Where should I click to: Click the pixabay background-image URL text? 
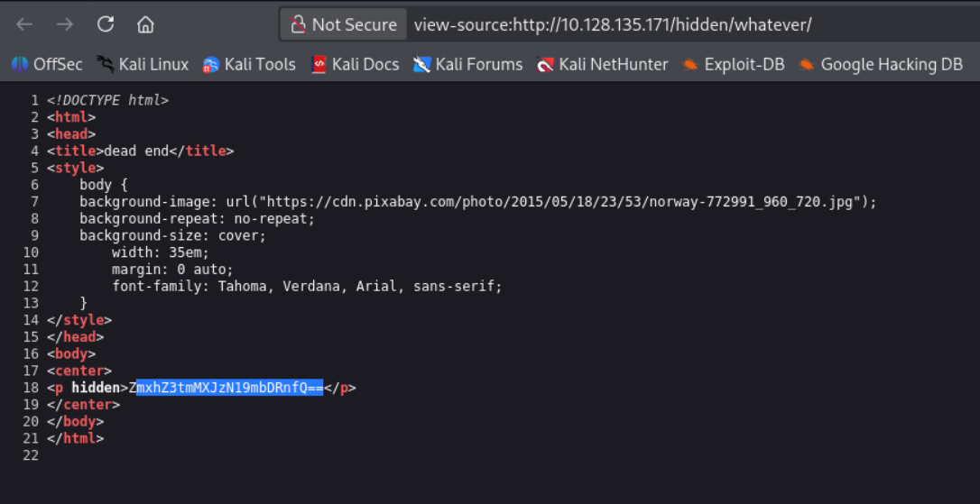(x=560, y=202)
